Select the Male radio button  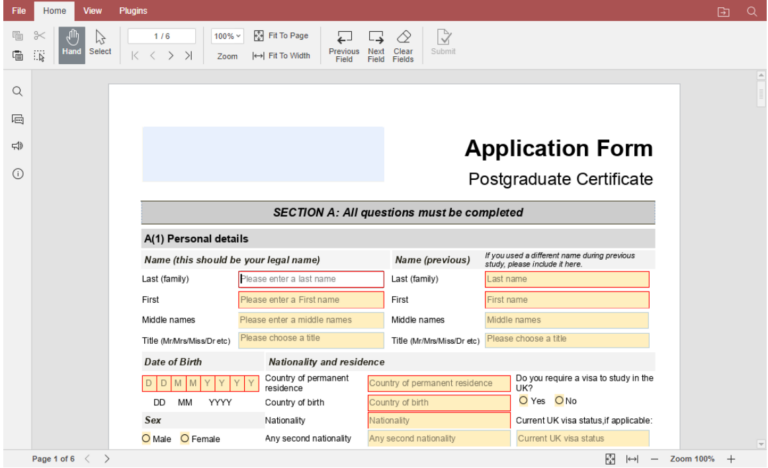pos(147,438)
